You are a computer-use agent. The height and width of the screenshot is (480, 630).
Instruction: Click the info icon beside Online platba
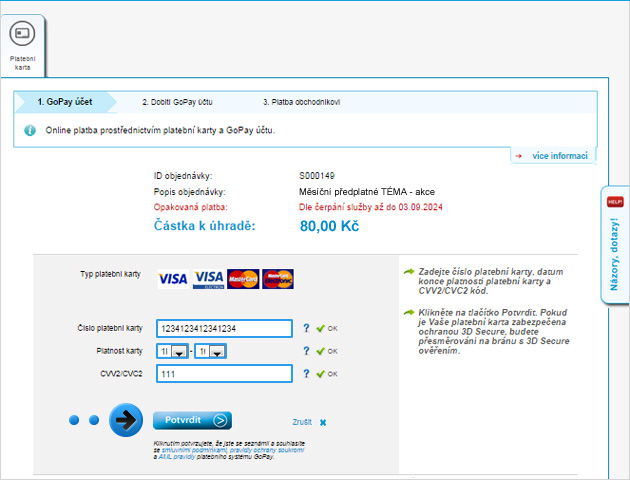(x=30, y=130)
